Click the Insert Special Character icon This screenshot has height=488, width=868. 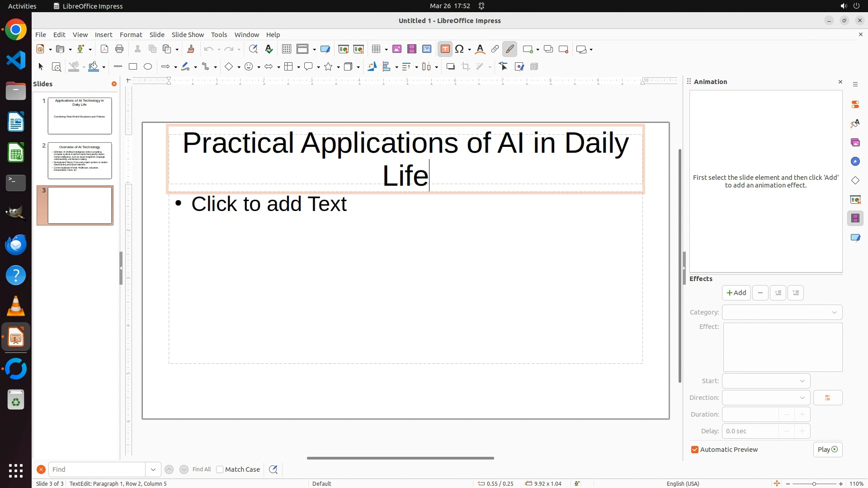click(x=459, y=49)
